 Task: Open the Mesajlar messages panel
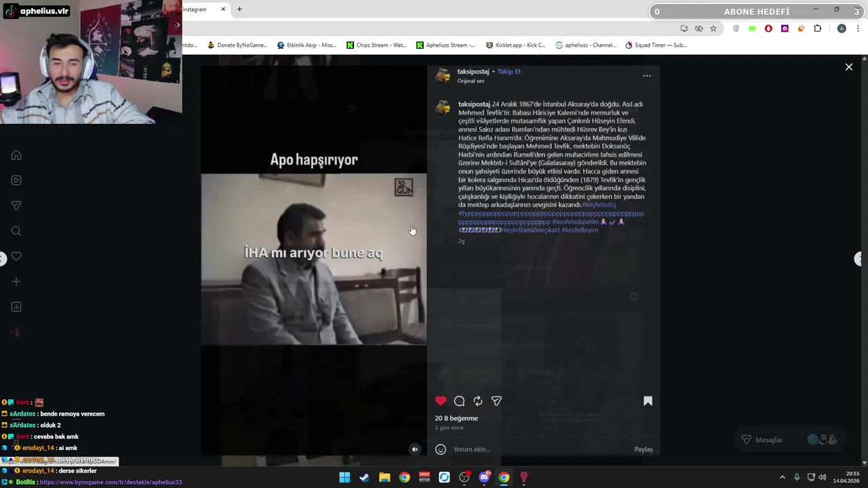tap(790, 440)
